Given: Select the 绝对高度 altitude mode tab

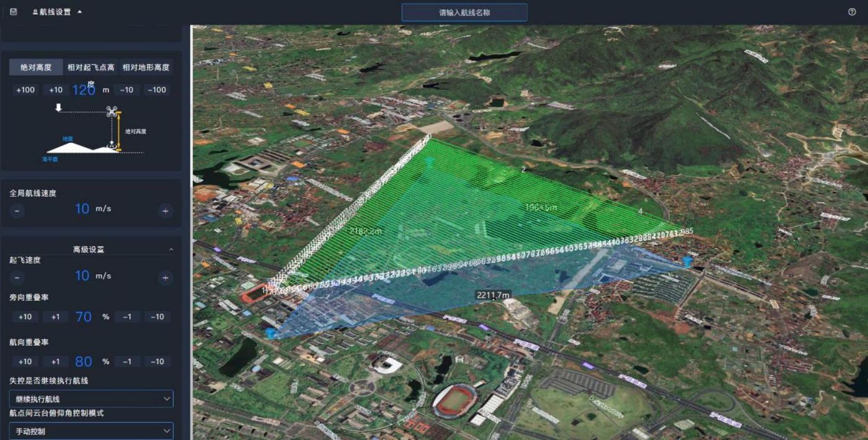Looking at the screenshot, I should pos(36,67).
